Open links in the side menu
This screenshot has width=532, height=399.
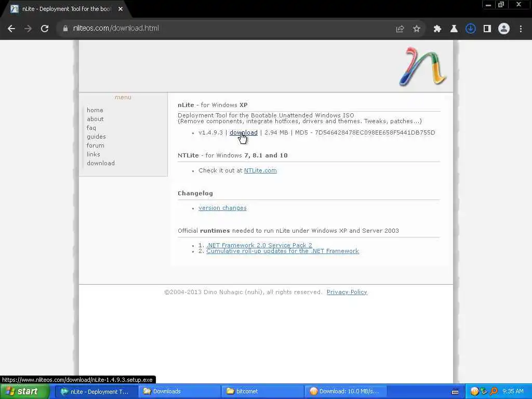pyautogui.click(x=94, y=154)
